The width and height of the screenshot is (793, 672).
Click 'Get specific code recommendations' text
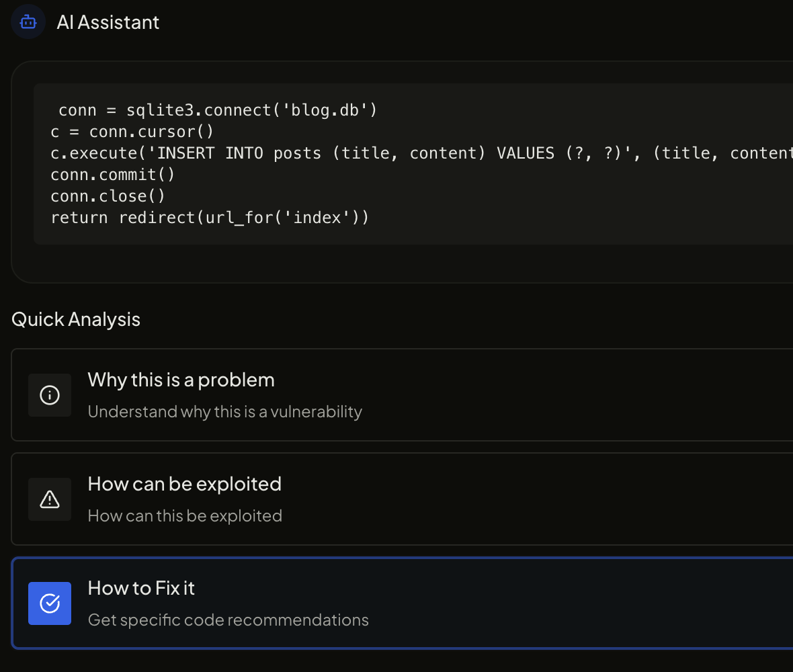[228, 620]
